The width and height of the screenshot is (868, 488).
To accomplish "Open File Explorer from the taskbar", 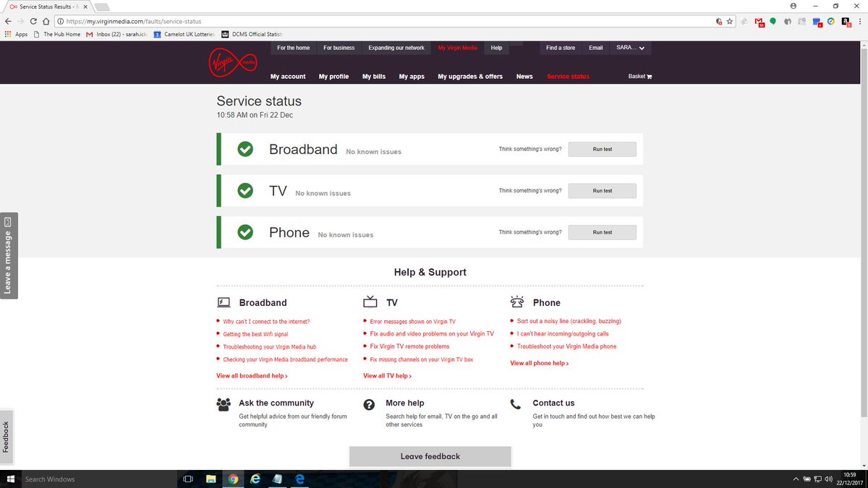I will click(210, 479).
